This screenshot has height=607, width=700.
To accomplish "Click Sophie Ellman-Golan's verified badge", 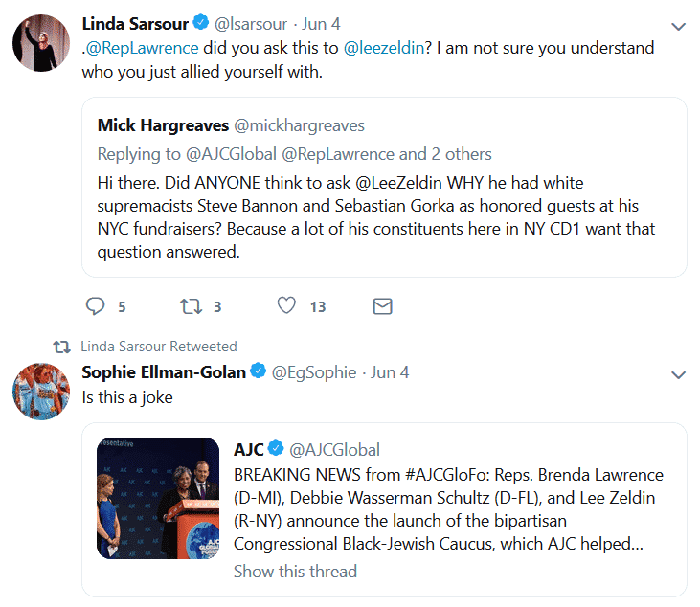I will [259, 371].
